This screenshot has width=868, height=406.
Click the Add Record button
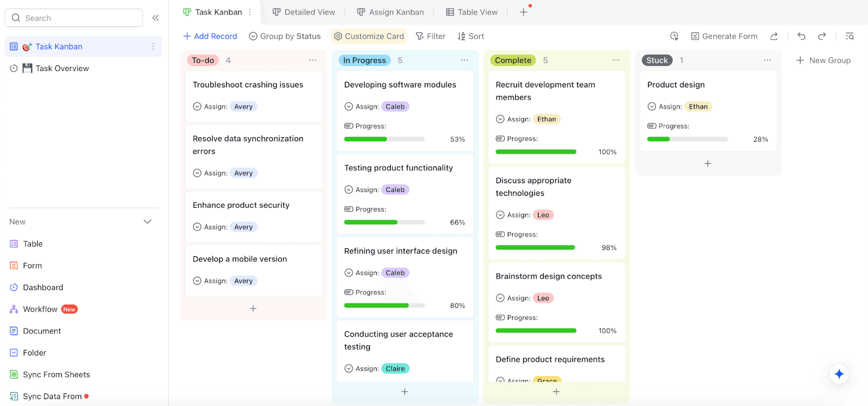210,36
